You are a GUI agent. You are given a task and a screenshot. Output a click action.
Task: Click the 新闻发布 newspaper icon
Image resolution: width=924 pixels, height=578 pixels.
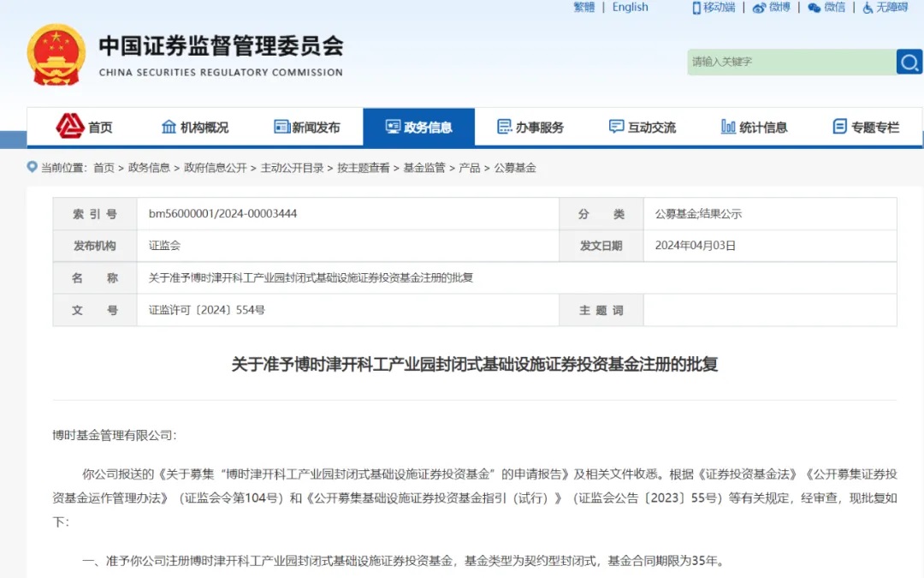(x=281, y=126)
